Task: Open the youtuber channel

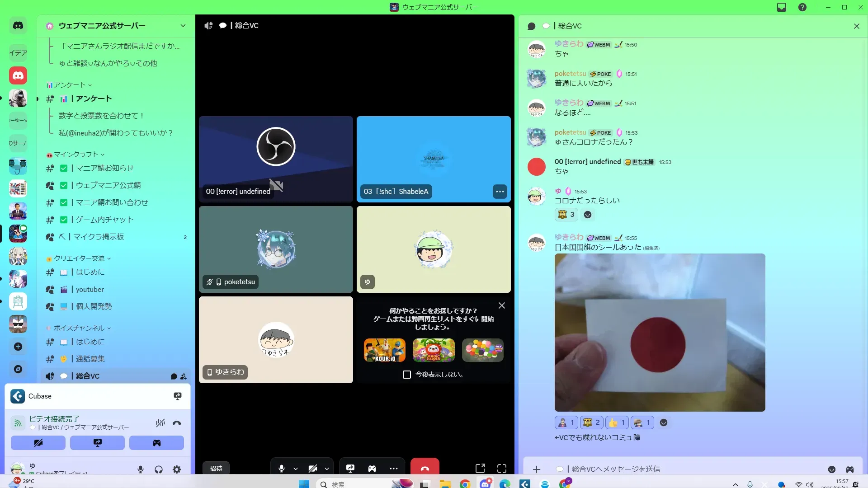Action: (90, 289)
